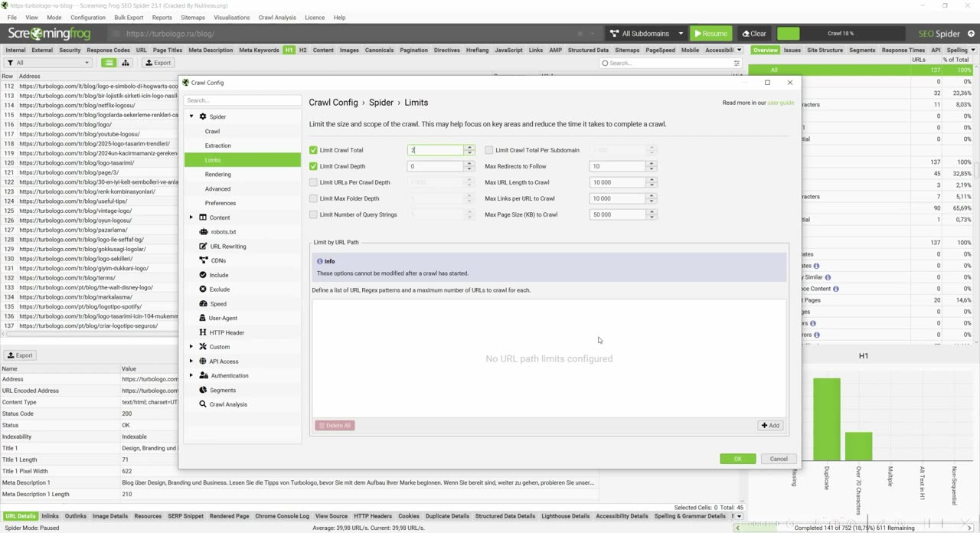
Task: Open the All Subdomains dropdown
Action: (646, 34)
